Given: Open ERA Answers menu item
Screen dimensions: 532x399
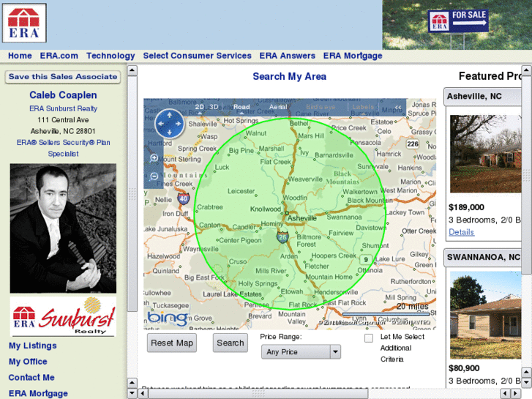Looking at the screenshot, I should point(288,56).
